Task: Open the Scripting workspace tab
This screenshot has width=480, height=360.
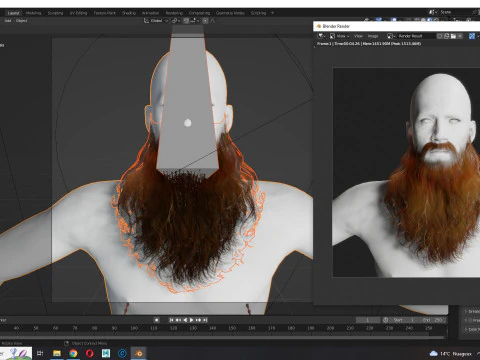Action: click(x=258, y=13)
